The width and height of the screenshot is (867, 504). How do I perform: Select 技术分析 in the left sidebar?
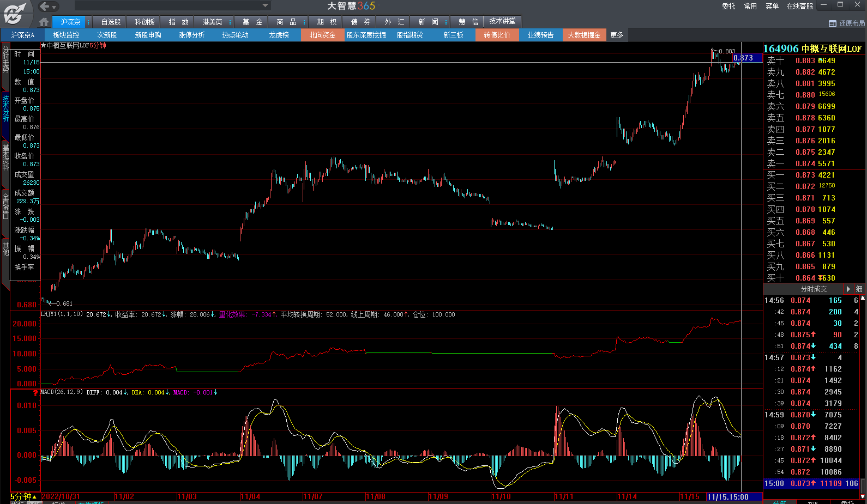(5, 107)
